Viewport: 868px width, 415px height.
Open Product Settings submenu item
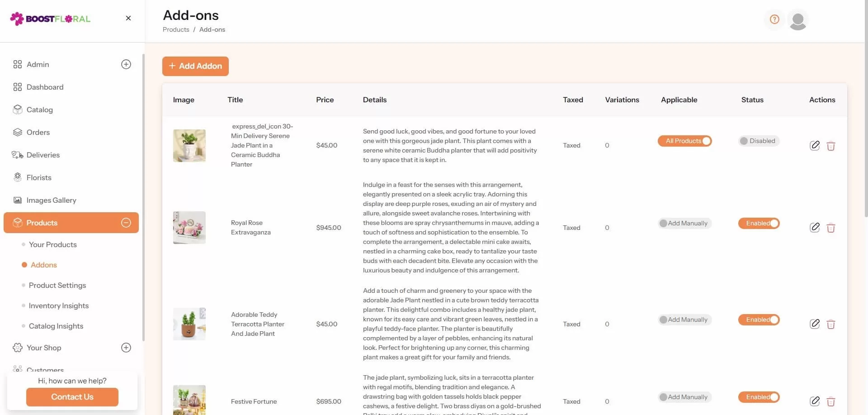[57, 285]
